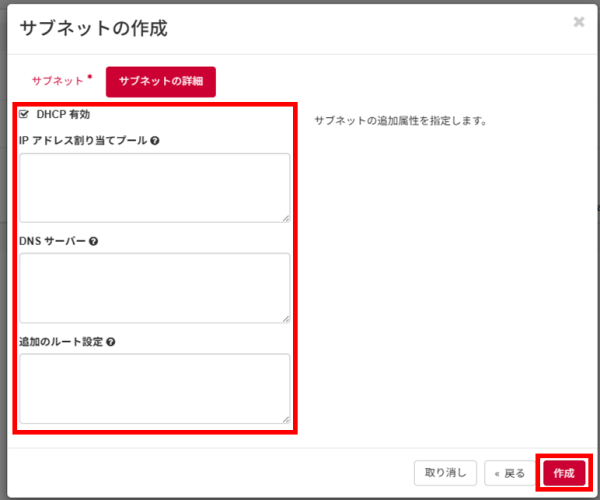
Task: Close the サブネットの作成 dialog with the X
Action: [x=578, y=22]
